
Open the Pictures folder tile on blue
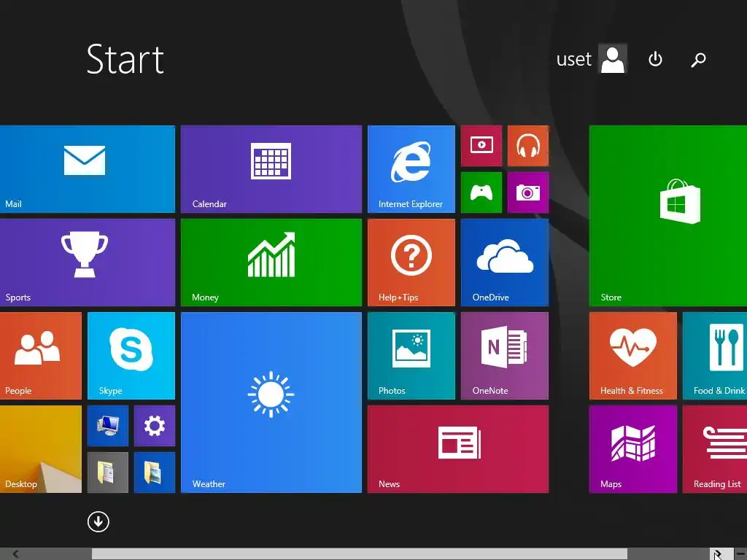pyautogui.click(x=155, y=472)
